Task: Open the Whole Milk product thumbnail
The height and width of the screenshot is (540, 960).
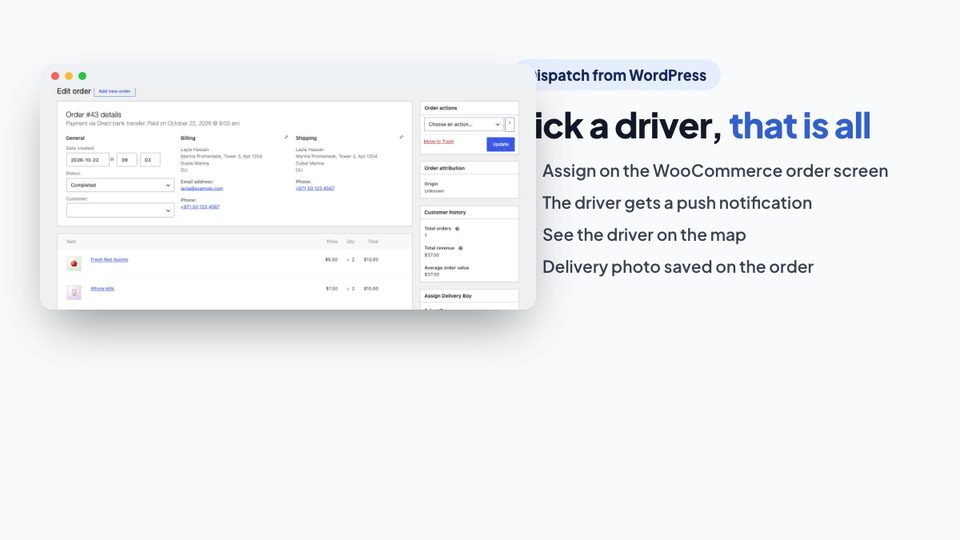Action: coord(74,292)
